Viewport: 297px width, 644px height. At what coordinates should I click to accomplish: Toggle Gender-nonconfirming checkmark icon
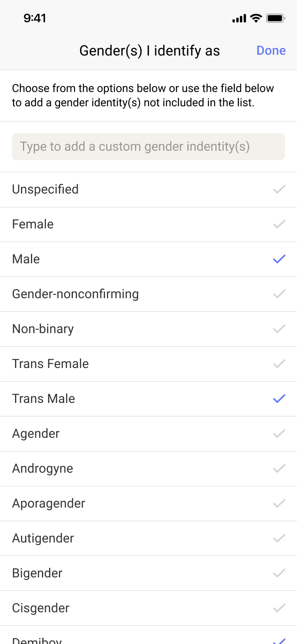click(279, 294)
